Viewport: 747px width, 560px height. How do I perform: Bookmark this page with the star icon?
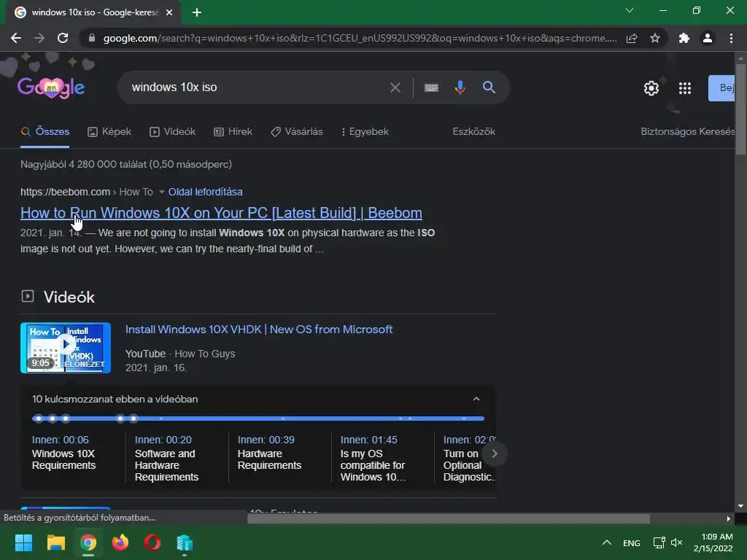(655, 38)
